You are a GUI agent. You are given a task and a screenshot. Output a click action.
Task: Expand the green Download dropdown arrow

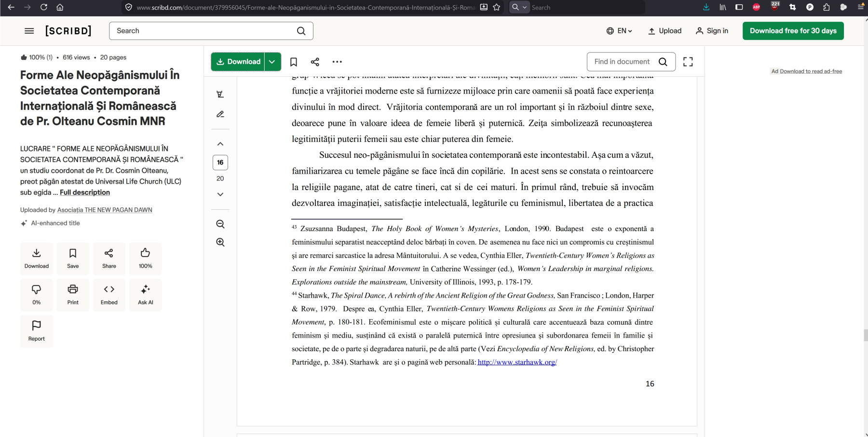coord(272,62)
